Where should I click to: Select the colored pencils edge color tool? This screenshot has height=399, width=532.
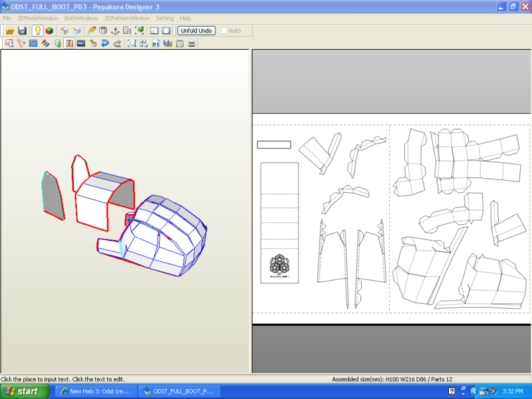pos(45,43)
